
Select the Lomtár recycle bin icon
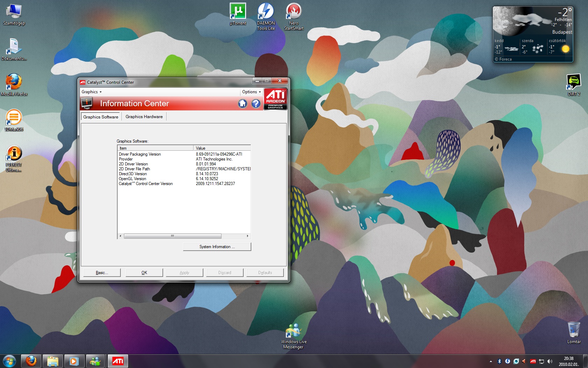coord(574,333)
